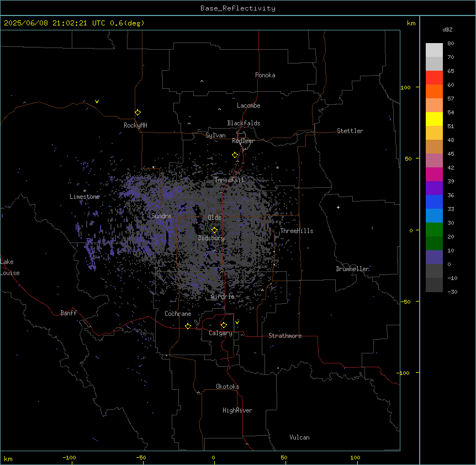Screen dimensions: 476x465
Task: Click the white caret marker left of Okotoks
Action: tap(199, 393)
